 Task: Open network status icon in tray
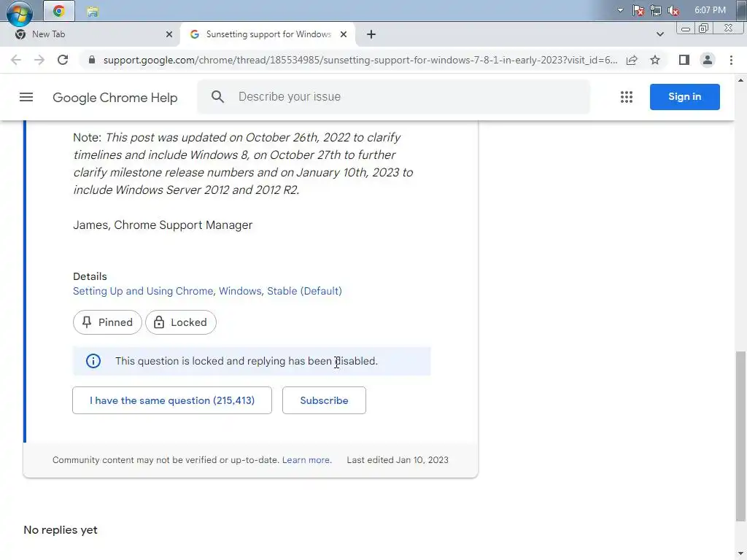click(656, 10)
